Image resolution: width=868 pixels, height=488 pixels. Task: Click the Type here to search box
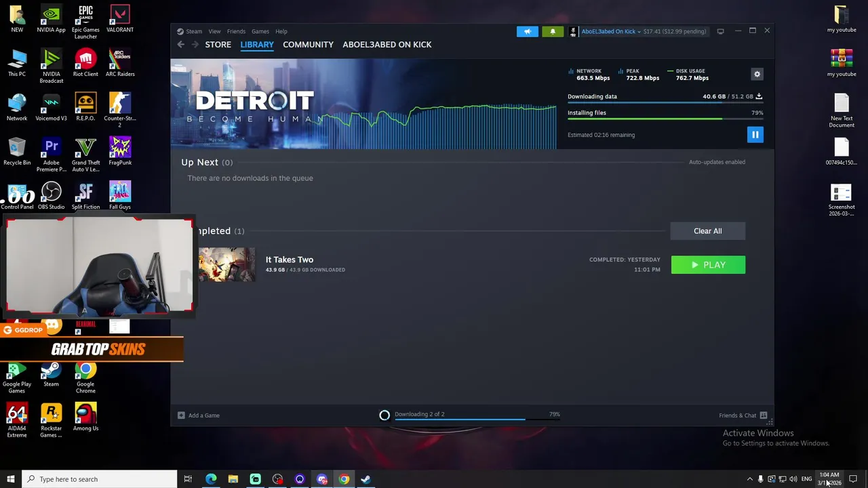100,479
